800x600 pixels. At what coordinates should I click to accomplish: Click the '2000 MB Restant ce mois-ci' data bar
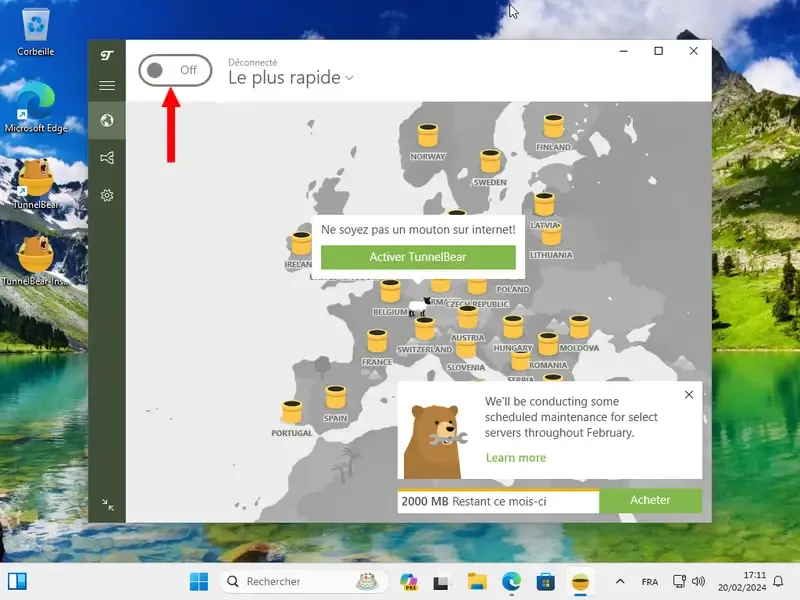[498, 501]
